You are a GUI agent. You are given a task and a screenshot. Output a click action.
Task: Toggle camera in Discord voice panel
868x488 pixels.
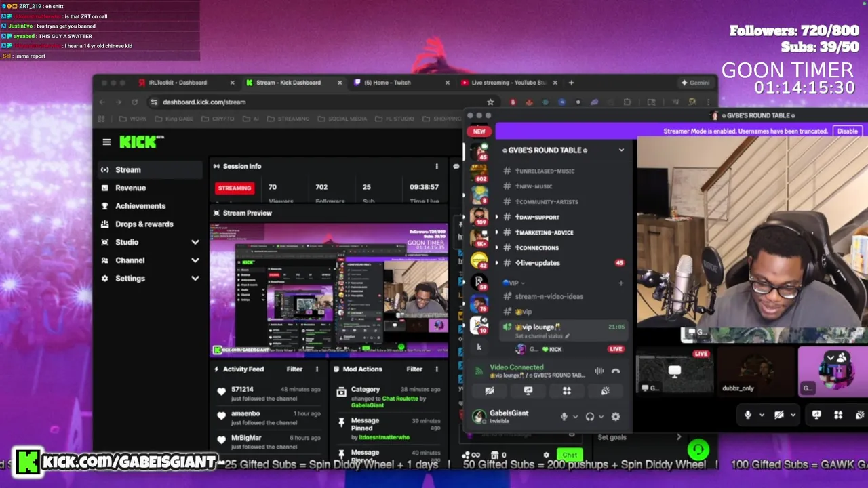(490, 391)
